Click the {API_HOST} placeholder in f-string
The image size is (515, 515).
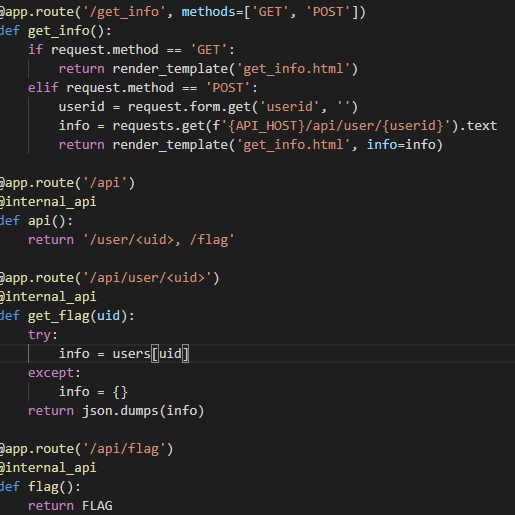click(x=266, y=126)
